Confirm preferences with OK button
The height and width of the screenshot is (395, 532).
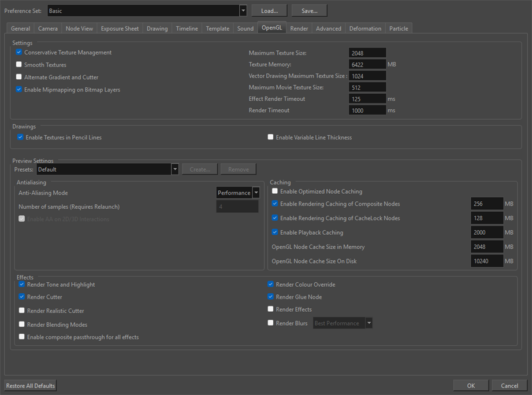tap(471, 386)
